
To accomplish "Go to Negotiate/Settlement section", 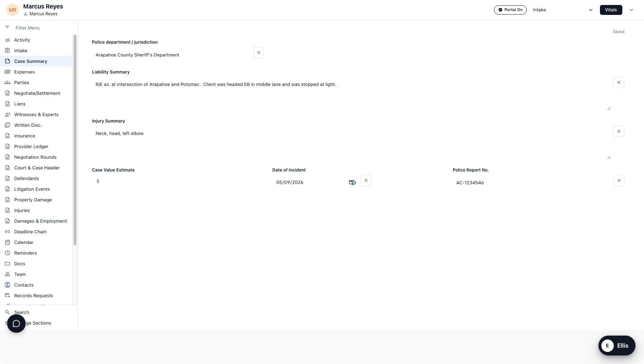I will point(36,93).
